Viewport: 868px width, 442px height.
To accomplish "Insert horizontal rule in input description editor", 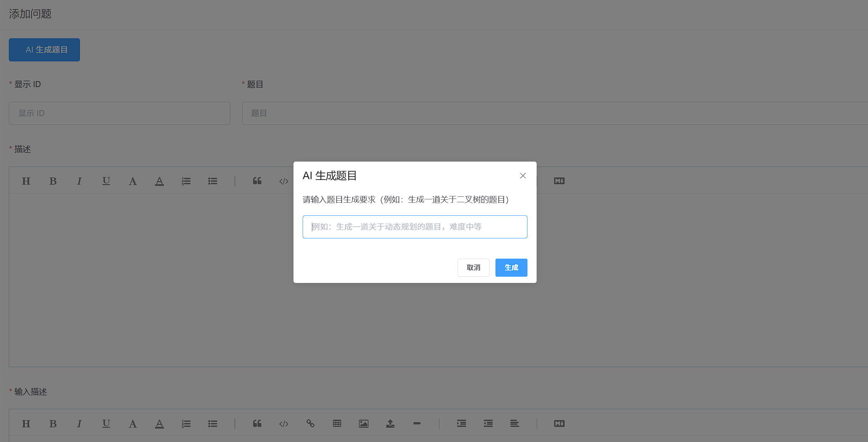I will [417, 423].
